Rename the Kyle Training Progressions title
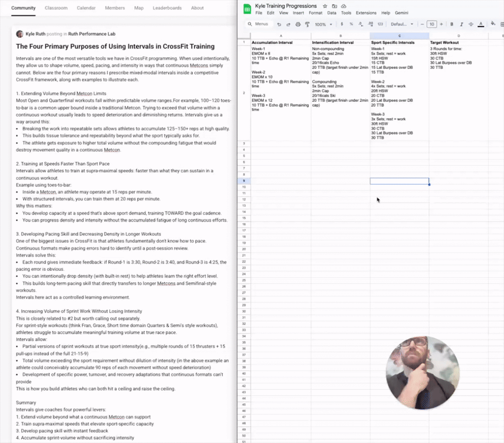The image size is (504, 443). (x=286, y=6)
